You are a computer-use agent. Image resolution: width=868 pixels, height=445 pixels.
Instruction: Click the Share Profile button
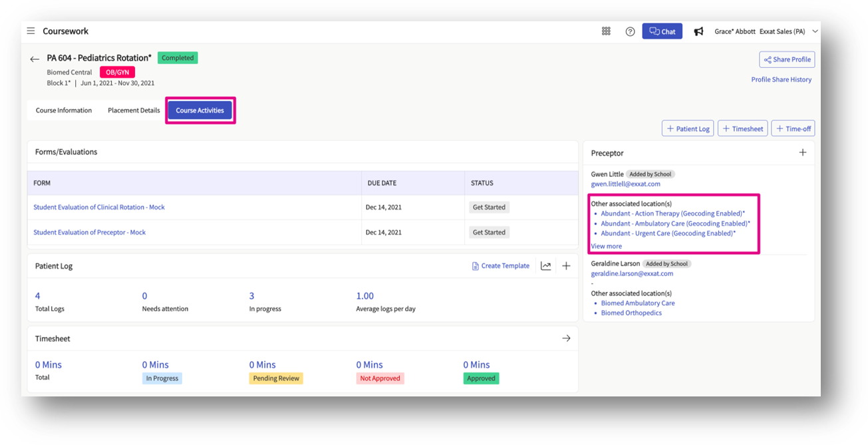click(x=787, y=59)
